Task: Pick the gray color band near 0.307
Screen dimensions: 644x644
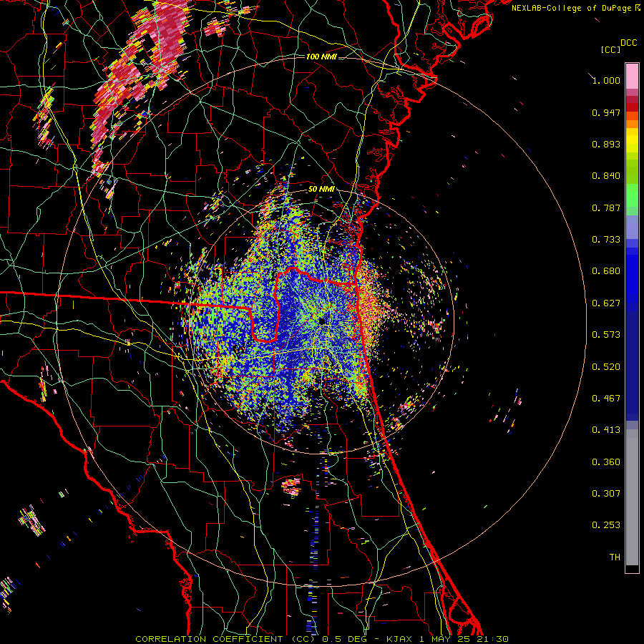Action: (632, 497)
